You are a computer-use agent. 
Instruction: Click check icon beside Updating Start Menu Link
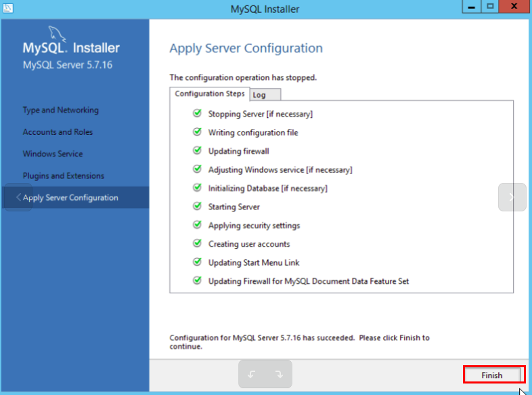pos(197,262)
